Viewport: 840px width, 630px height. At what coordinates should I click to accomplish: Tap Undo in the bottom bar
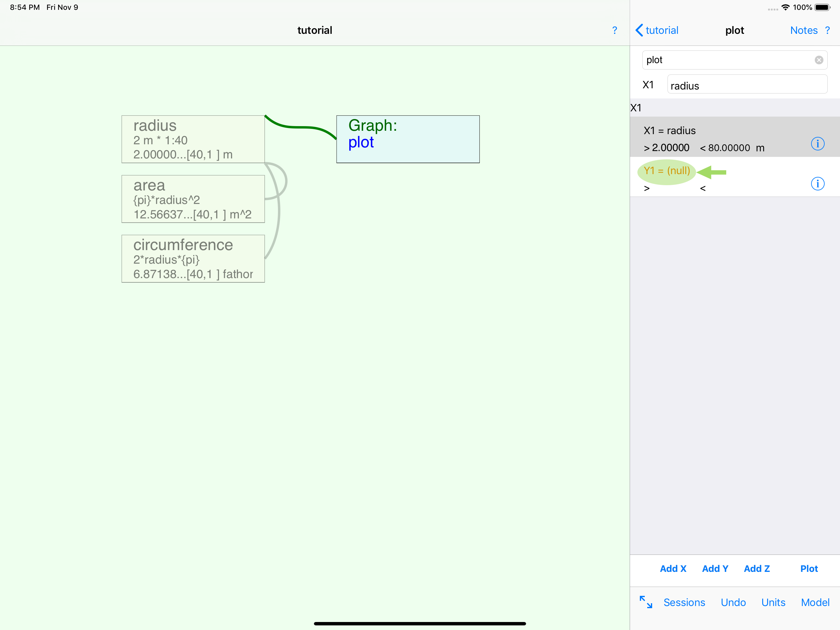733,603
